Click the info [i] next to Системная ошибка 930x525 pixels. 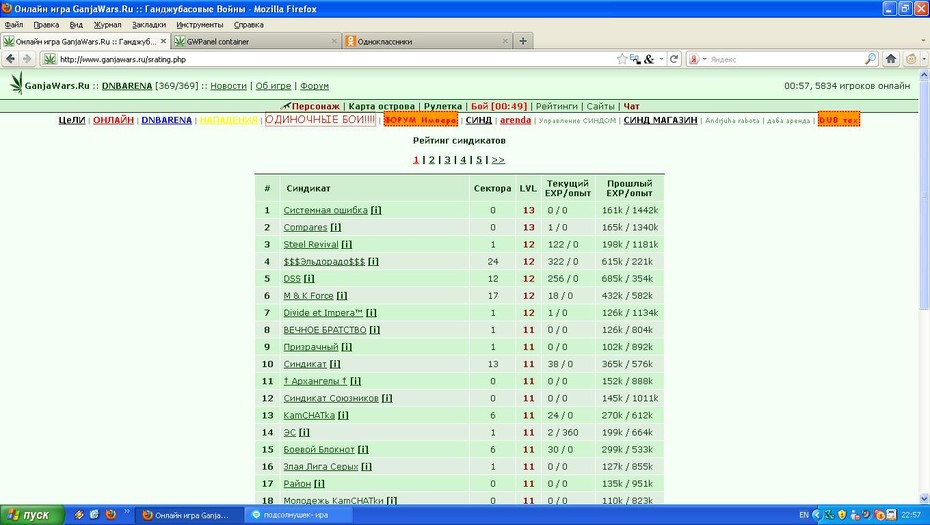coord(376,210)
